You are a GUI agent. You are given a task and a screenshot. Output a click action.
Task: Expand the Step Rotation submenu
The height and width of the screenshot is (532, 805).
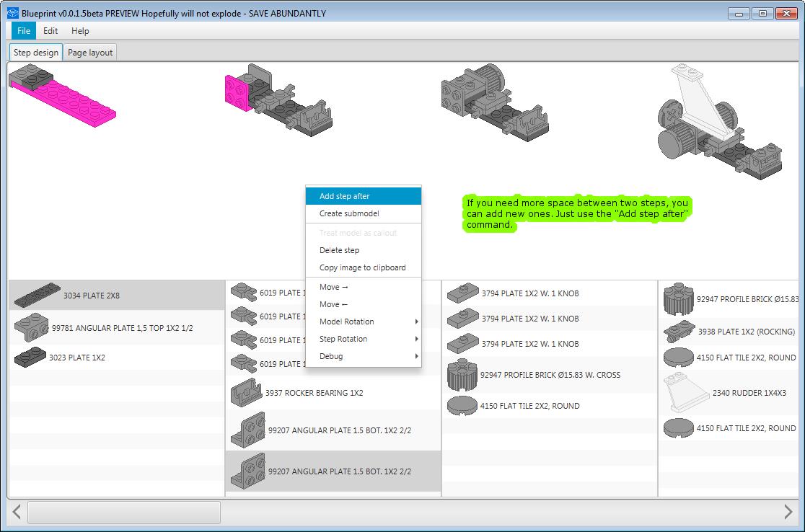click(x=364, y=339)
